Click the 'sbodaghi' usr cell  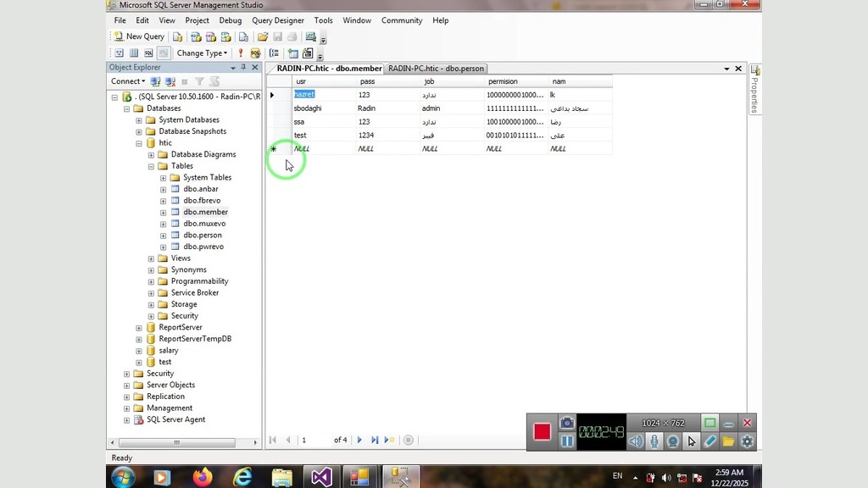[308, 108]
